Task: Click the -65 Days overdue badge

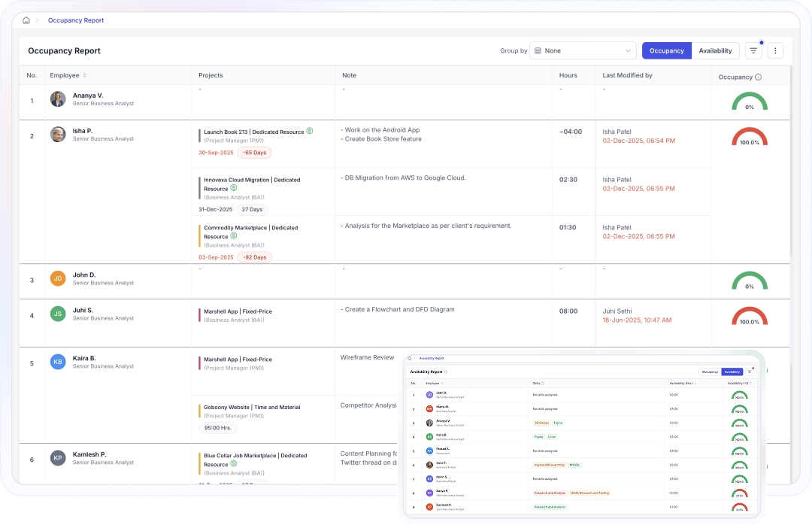Action: coord(254,153)
